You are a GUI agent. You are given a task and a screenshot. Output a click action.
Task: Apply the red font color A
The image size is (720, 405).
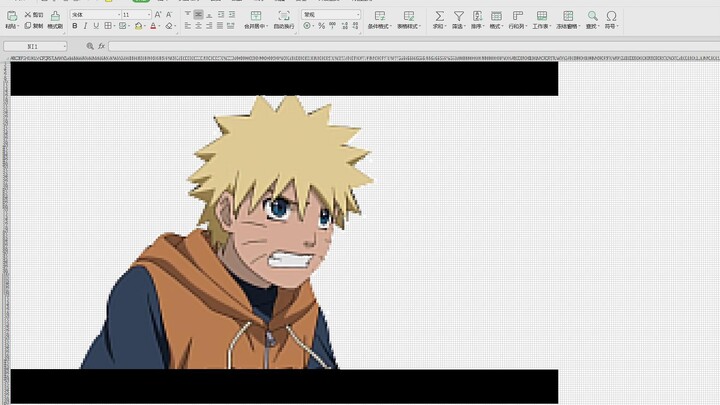[x=153, y=26]
